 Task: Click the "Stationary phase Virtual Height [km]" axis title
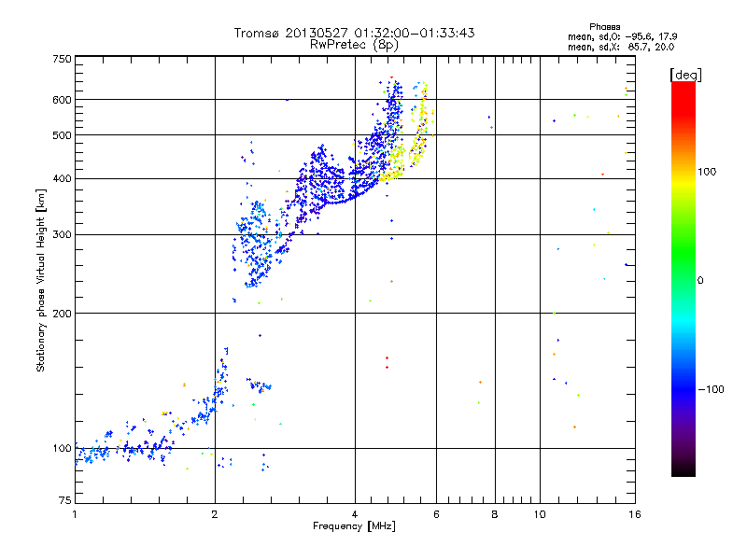pos(40,281)
